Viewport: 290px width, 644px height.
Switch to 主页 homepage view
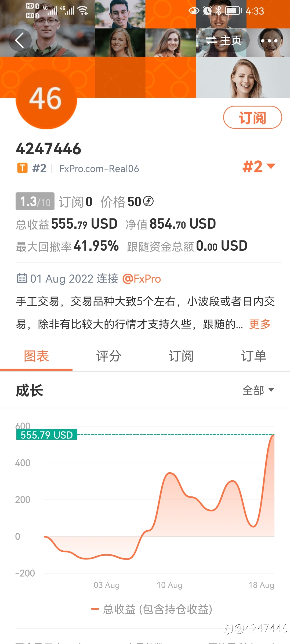pos(223,41)
